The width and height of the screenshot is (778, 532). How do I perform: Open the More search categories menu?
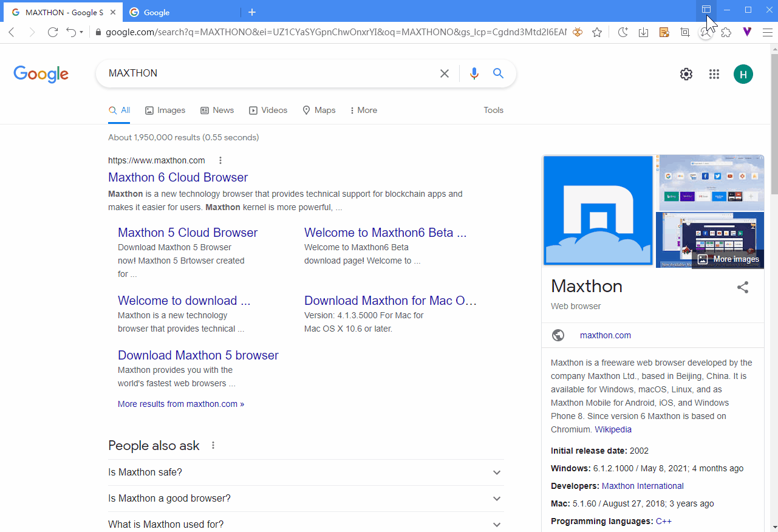point(364,111)
